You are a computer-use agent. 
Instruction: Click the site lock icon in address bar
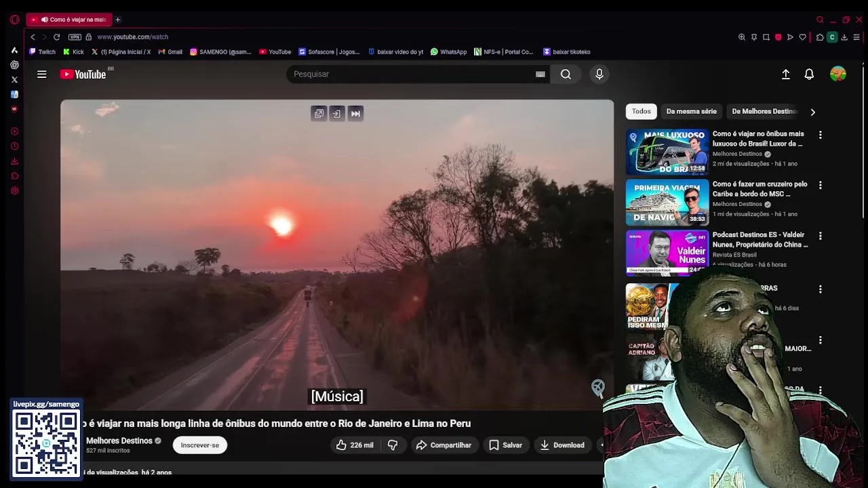(x=88, y=37)
